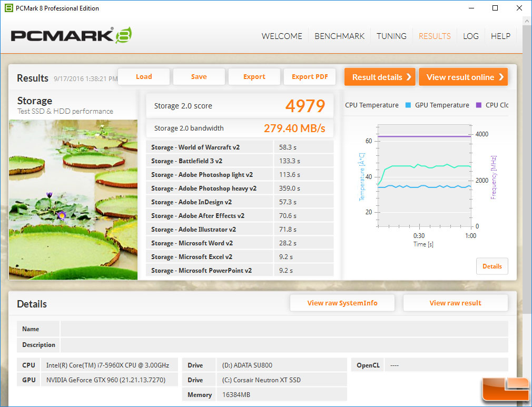Click the GPU Temperature blue legend swatch
Viewport: 532px width, 407px height.
coord(408,105)
